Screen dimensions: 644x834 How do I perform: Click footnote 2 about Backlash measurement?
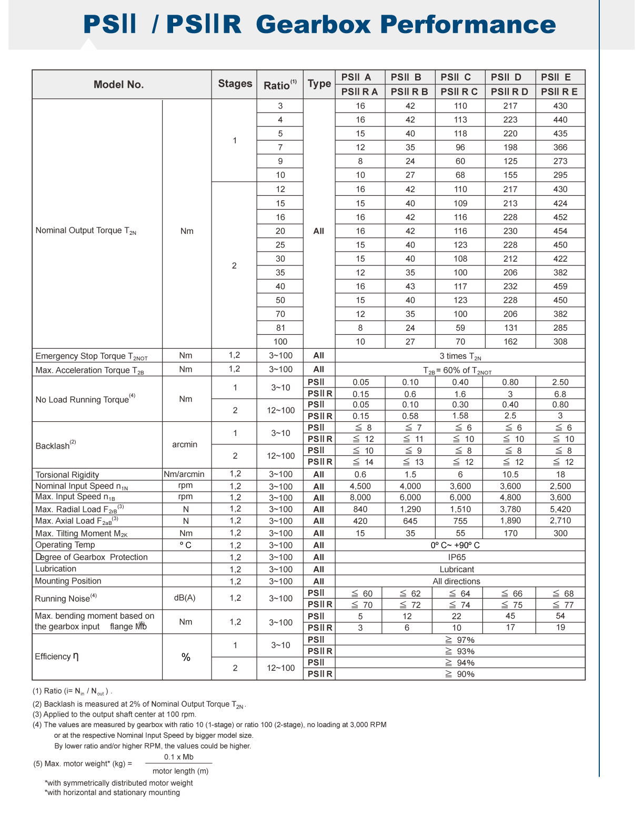pos(139,704)
